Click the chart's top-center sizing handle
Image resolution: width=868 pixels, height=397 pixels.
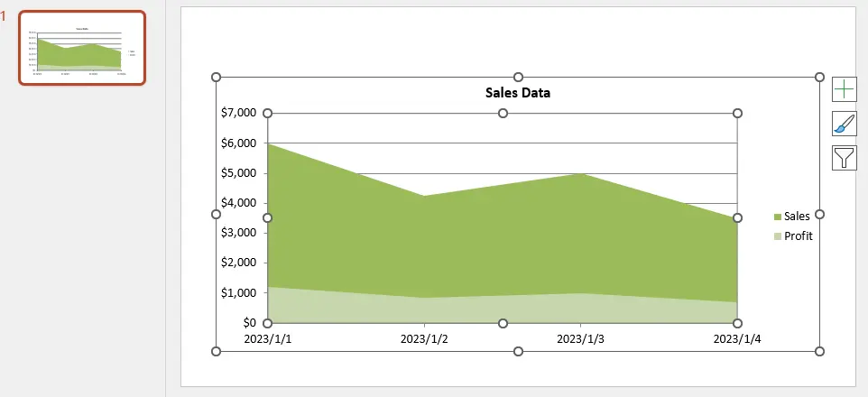tap(518, 78)
